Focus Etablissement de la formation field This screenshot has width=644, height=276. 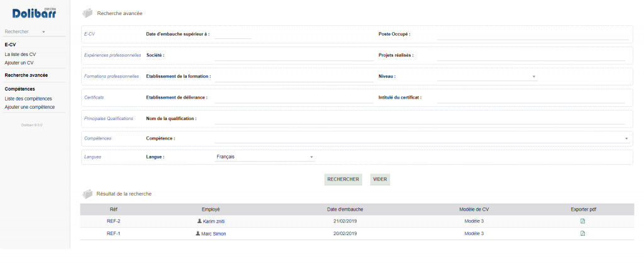pos(294,77)
